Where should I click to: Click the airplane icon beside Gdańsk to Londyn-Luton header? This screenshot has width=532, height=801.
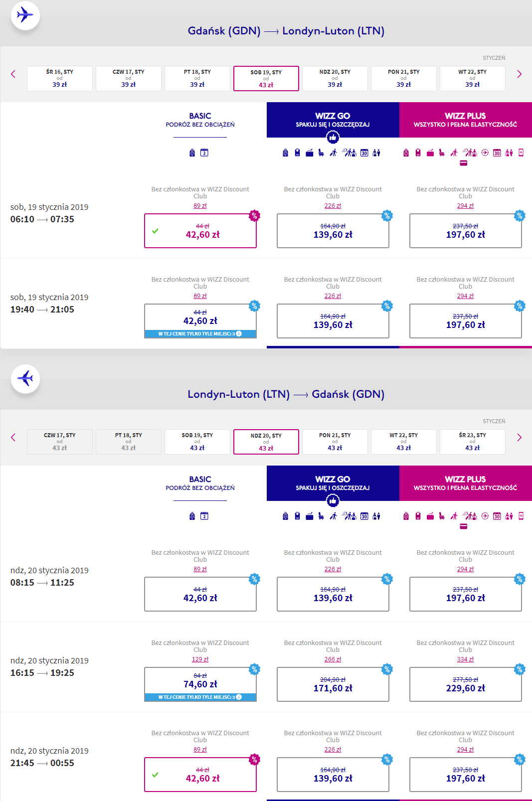(x=25, y=15)
